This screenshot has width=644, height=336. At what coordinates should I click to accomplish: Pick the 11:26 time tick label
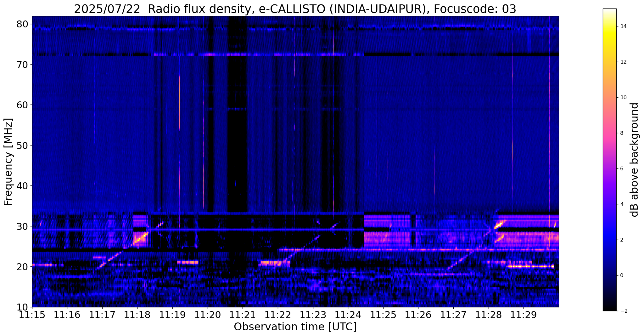pyautogui.click(x=418, y=315)
